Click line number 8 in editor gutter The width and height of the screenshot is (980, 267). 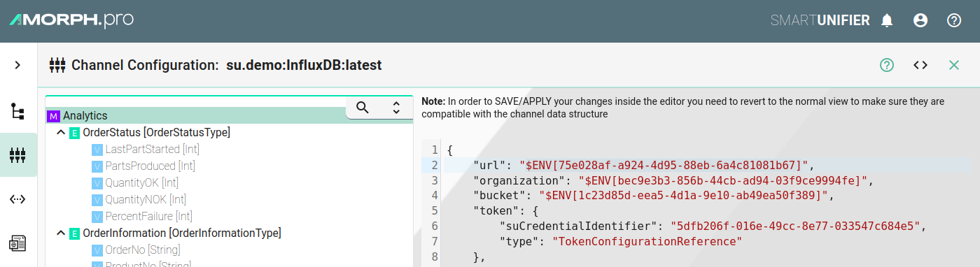coord(435,257)
